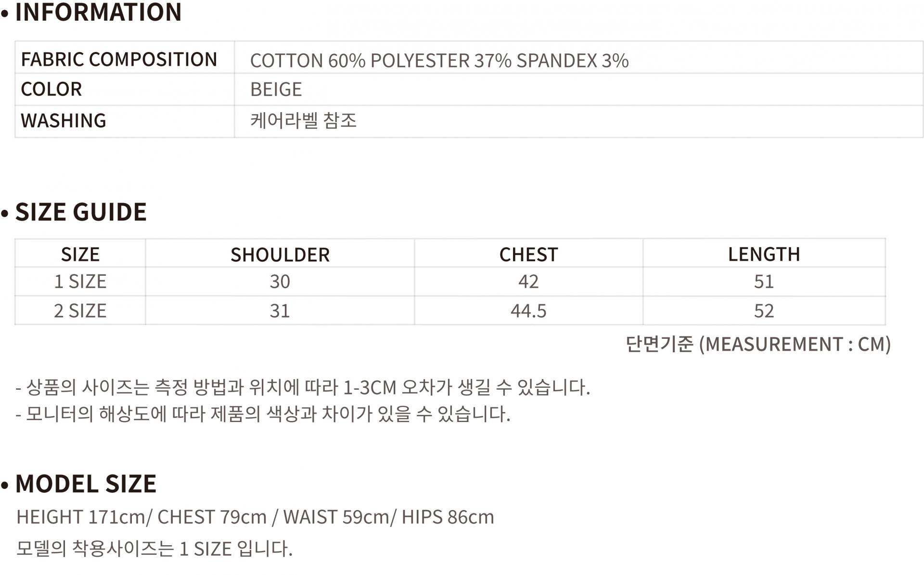Click the INFORMATION section heading

(98, 12)
